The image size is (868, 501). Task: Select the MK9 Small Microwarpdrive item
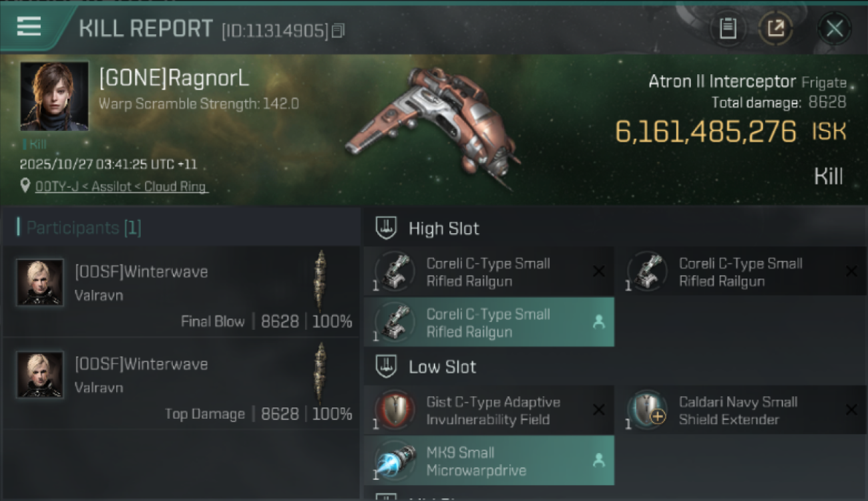click(x=489, y=461)
